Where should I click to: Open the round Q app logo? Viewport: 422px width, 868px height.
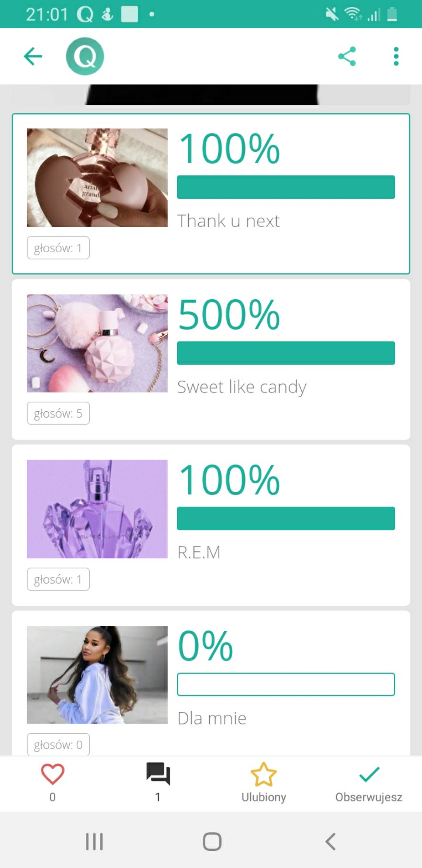(85, 56)
